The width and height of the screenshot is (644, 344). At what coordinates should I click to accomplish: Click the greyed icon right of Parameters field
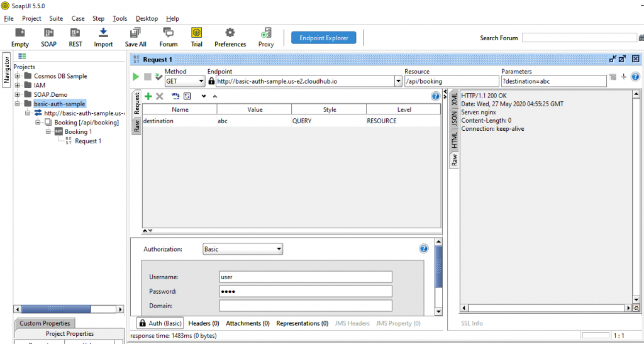pos(613,77)
